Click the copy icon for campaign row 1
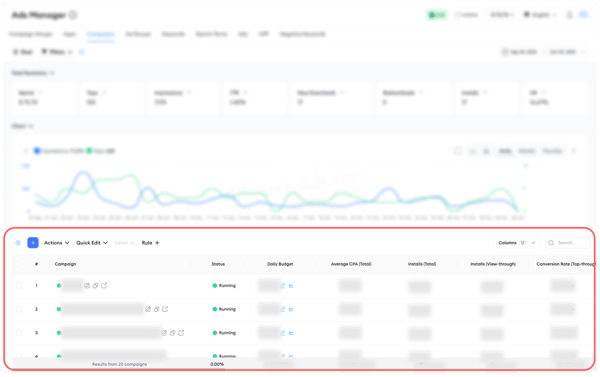 (x=96, y=286)
